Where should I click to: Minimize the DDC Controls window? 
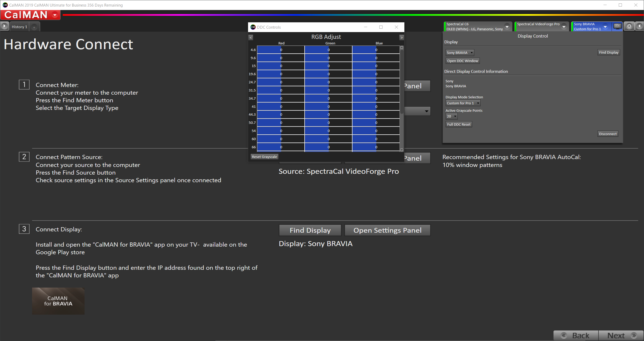click(366, 27)
